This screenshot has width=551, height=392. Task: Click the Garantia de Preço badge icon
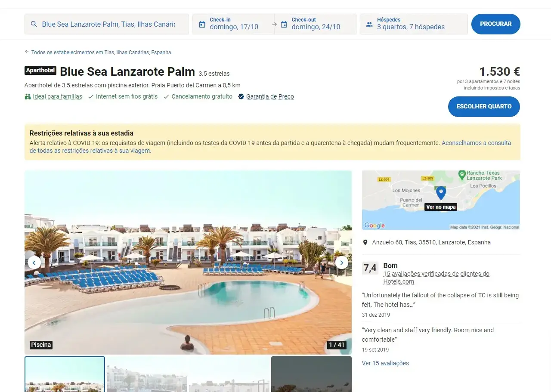241,97
